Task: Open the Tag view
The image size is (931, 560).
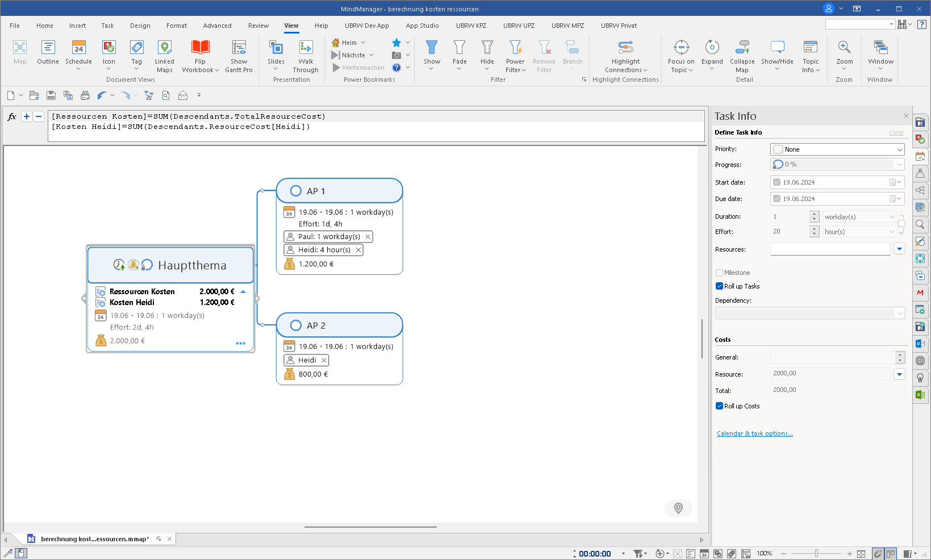Action: tap(136, 55)
